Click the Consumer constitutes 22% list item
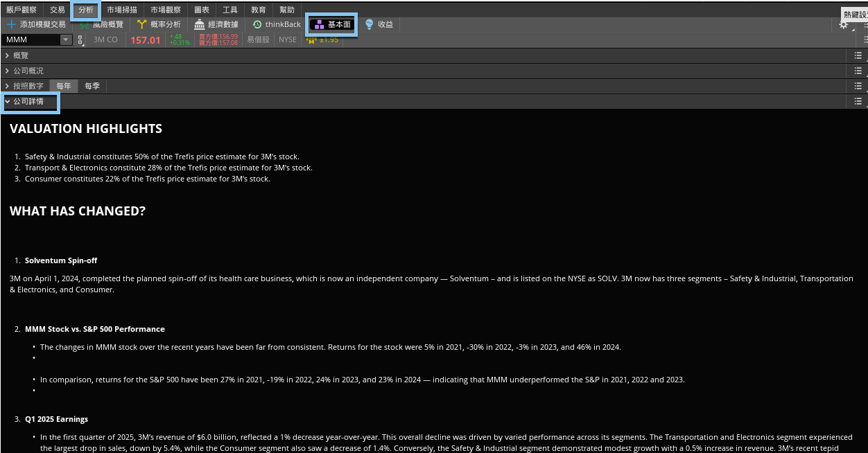This screenshot has width=868, height=453. (147, 179)
